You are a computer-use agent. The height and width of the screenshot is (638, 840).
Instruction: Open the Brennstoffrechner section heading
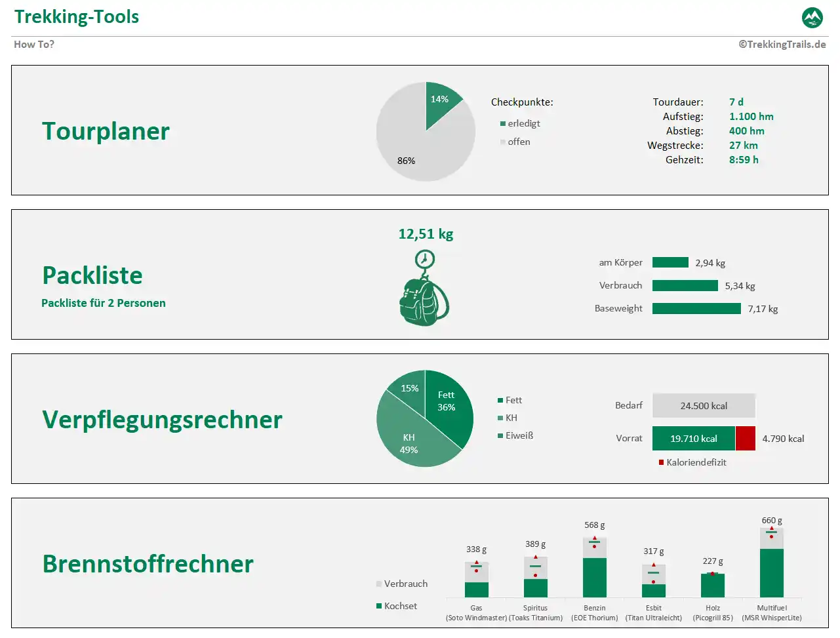click(x=148, y=563)
